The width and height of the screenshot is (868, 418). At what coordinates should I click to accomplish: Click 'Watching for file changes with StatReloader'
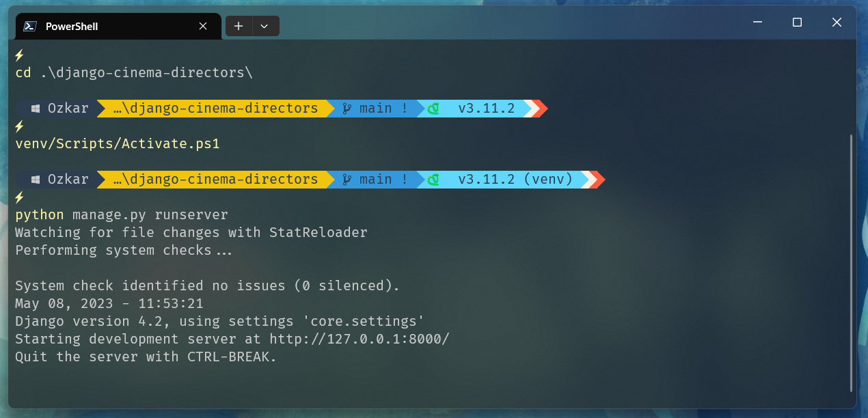[x=191, y=232]
